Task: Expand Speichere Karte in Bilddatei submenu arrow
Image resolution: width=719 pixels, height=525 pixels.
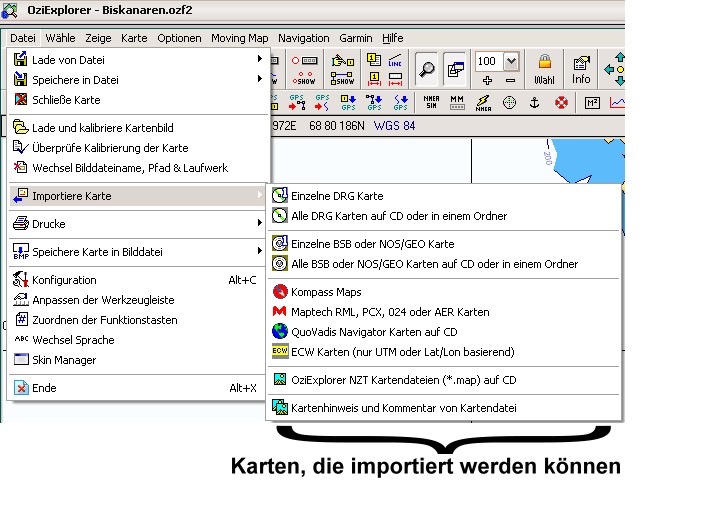Action: pos(260,251)
